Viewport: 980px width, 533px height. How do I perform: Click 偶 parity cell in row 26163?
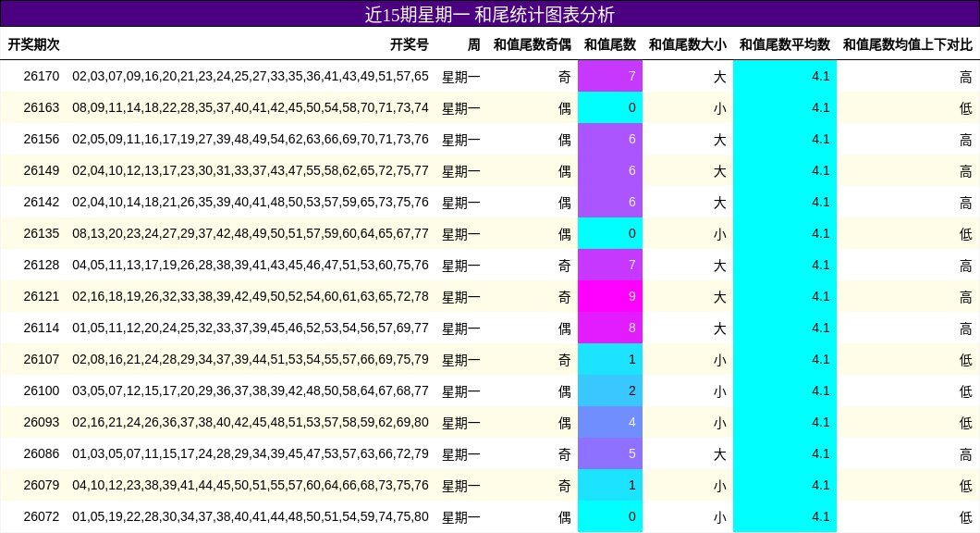pos(564,107)
